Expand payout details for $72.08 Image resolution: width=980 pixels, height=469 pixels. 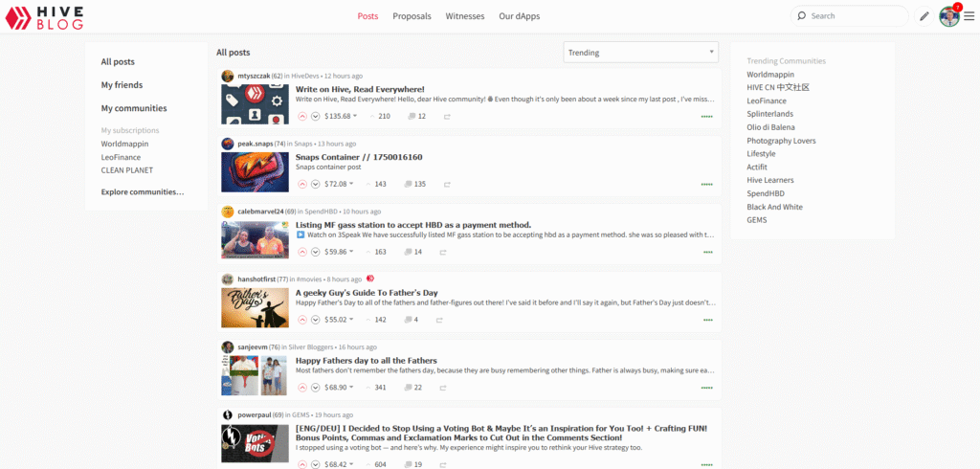click(339, 185)
